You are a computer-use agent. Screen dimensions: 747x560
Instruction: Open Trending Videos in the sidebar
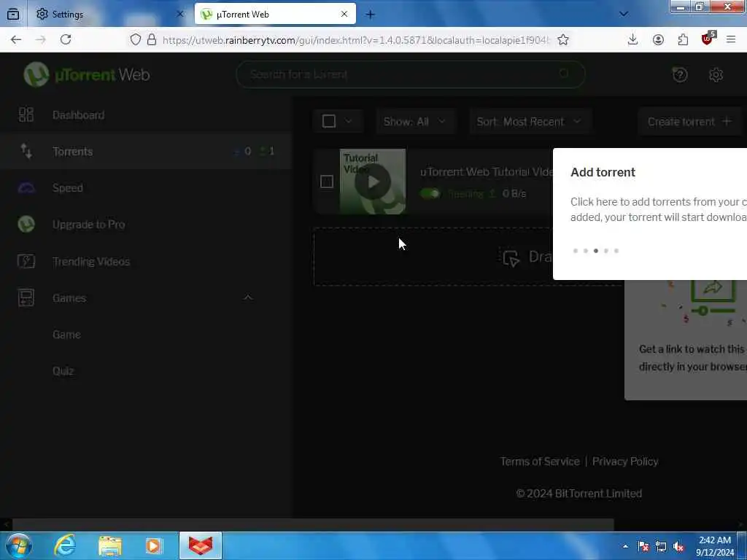[91, 262]
